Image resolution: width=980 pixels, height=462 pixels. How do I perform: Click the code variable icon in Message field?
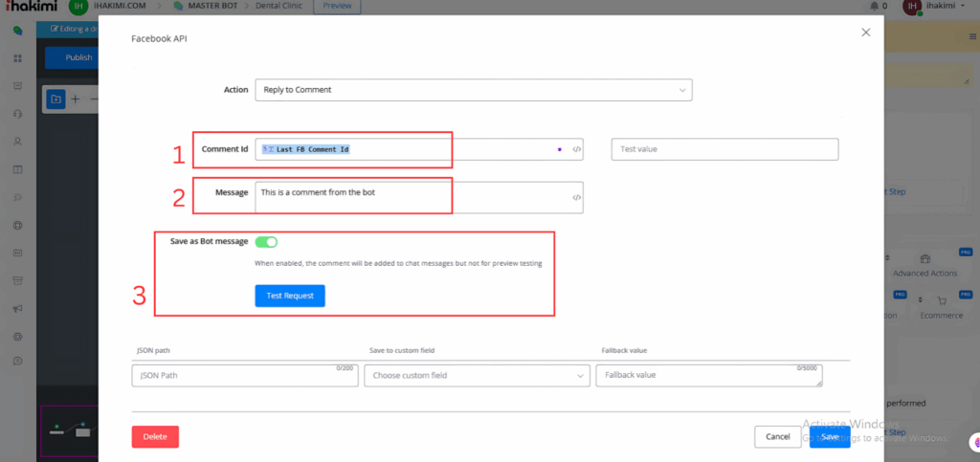pyautogui.click(x=576, y=197)
